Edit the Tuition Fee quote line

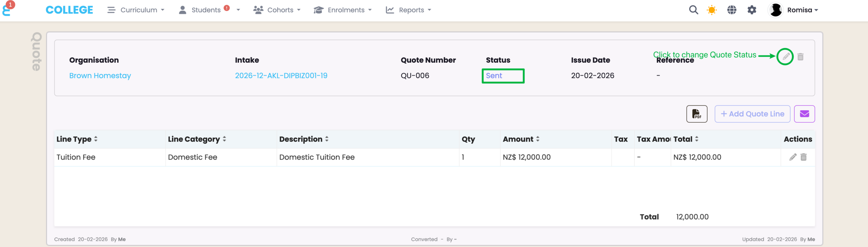(793, 157)
